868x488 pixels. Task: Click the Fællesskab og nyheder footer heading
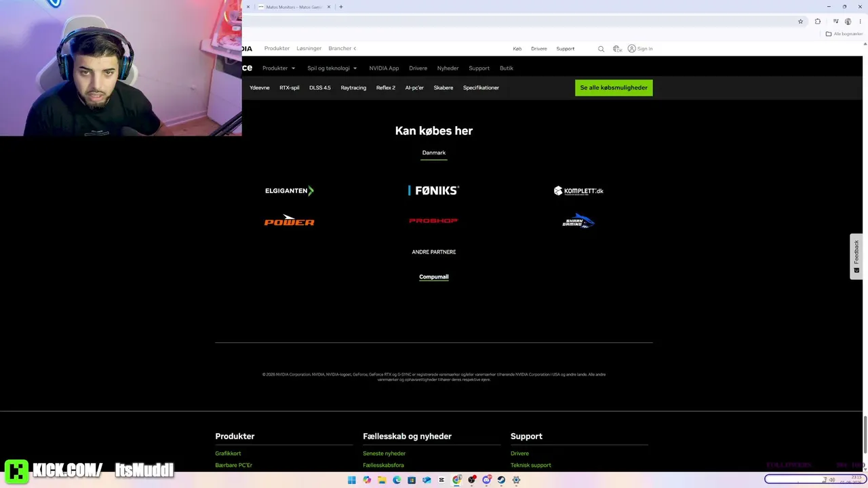[x=407, y=436]
